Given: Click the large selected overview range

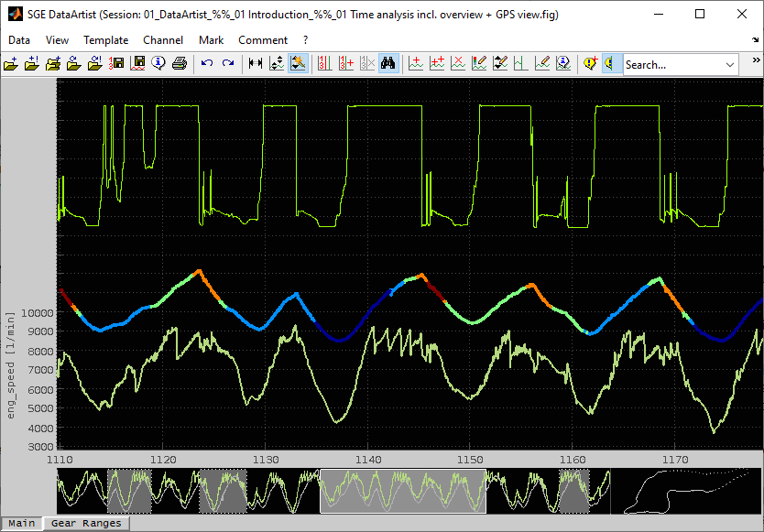Looking at the screenshot, I should click(403, 491).
